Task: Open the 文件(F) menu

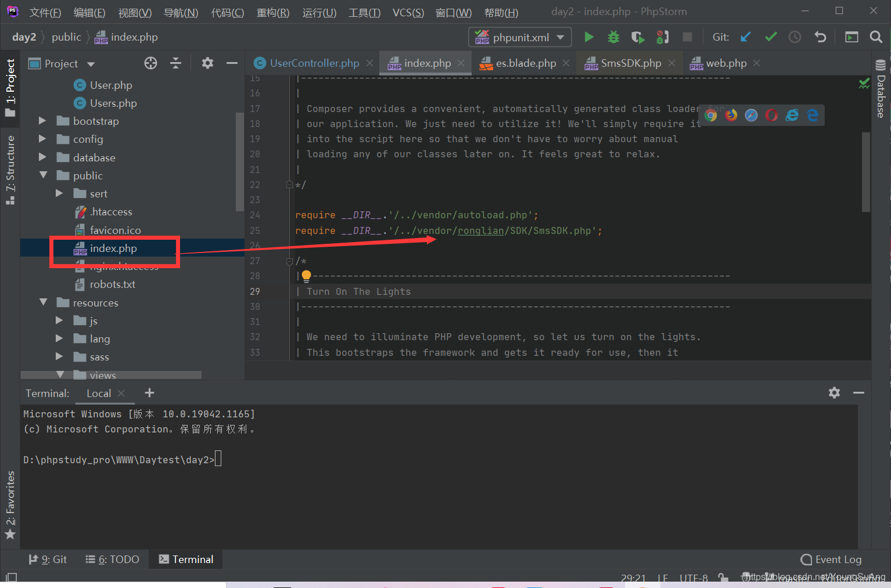Action: (45, 12)
